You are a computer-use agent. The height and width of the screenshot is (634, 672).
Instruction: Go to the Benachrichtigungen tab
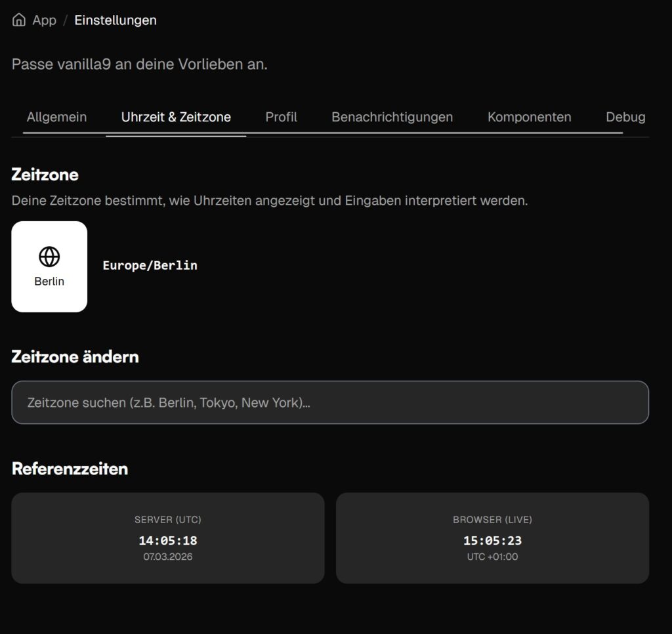pyautogui.click(x=392, y=117)
